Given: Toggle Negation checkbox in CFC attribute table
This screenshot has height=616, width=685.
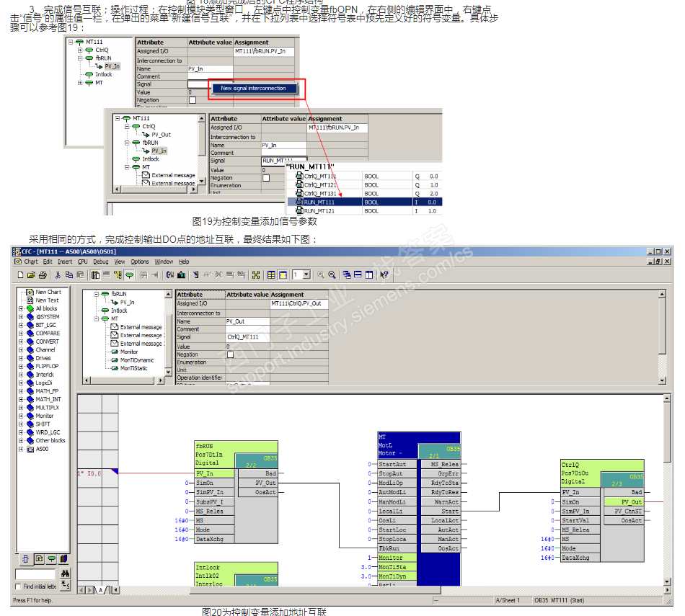Looking at the screenshot, I should (x=230, y=355).
